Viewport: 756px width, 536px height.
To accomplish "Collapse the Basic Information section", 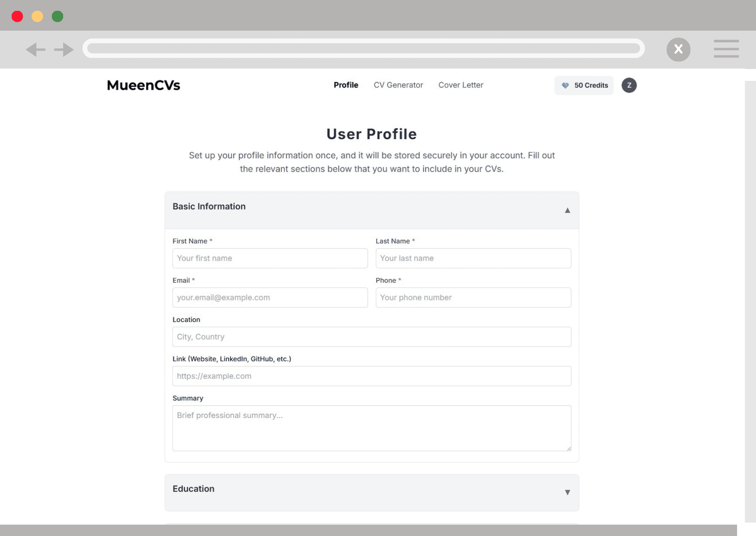I will point(567,211).
